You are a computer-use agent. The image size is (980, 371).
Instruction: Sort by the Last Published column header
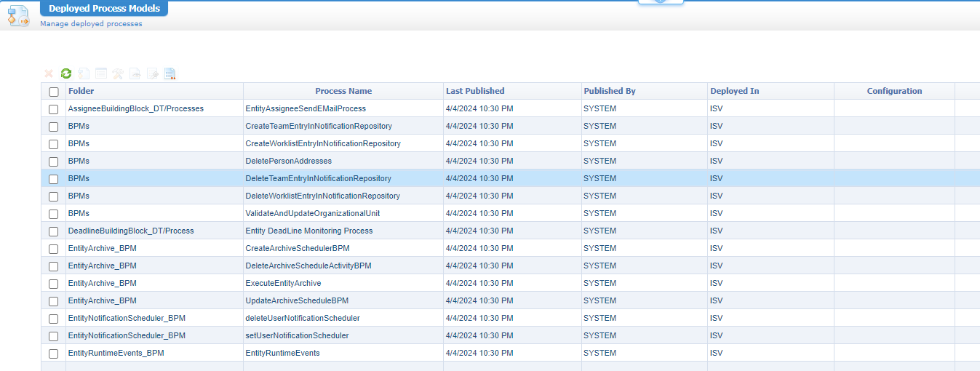coord(475,91)
